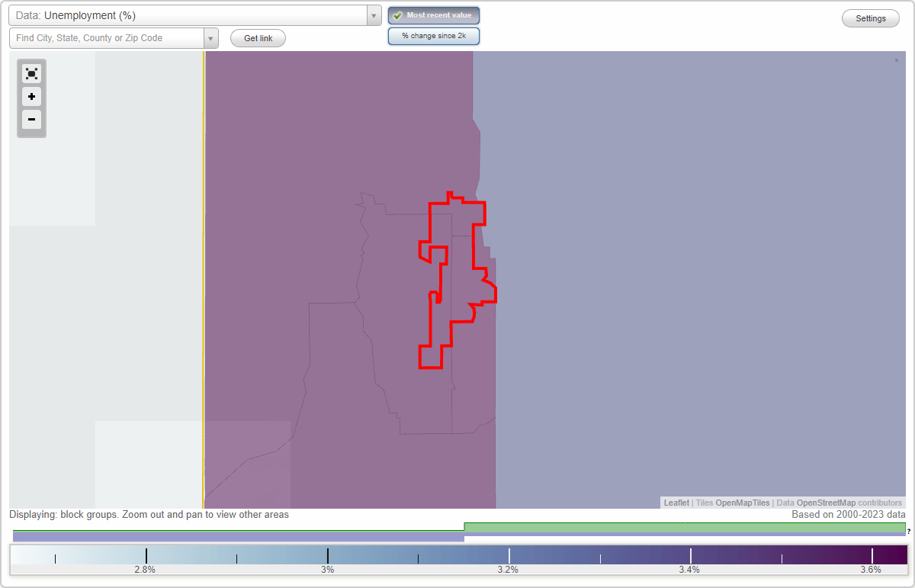This screenshot has height=588, width=915.
Task: Click the 3% mark on color legend
Action: [x=327, y=570]
